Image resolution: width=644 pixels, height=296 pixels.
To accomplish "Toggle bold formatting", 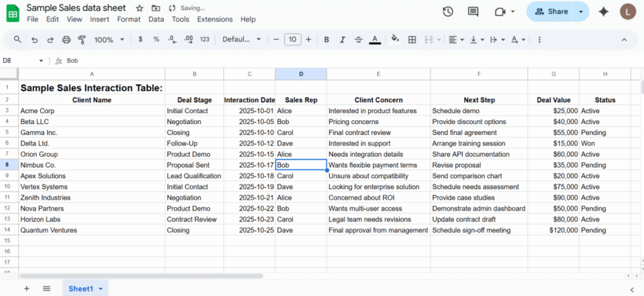I will 326,40.
